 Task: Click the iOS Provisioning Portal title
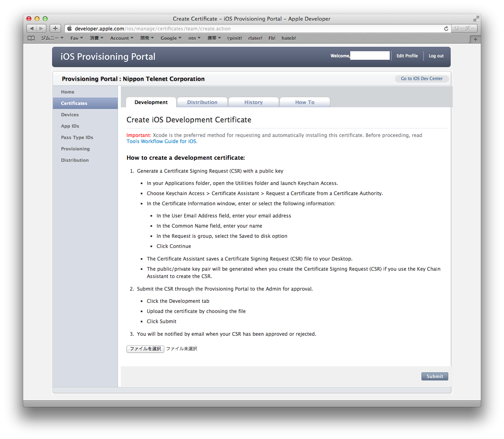108,57
